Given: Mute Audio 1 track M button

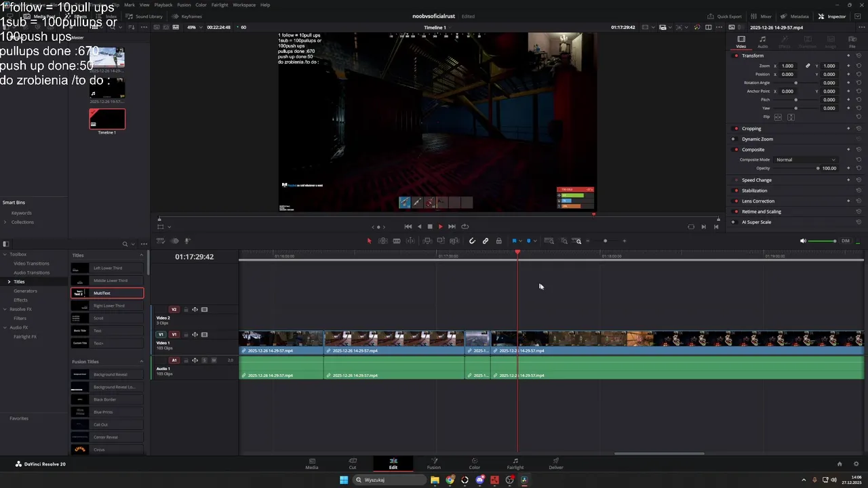Looking at the screenshot, I should point(214,360).
